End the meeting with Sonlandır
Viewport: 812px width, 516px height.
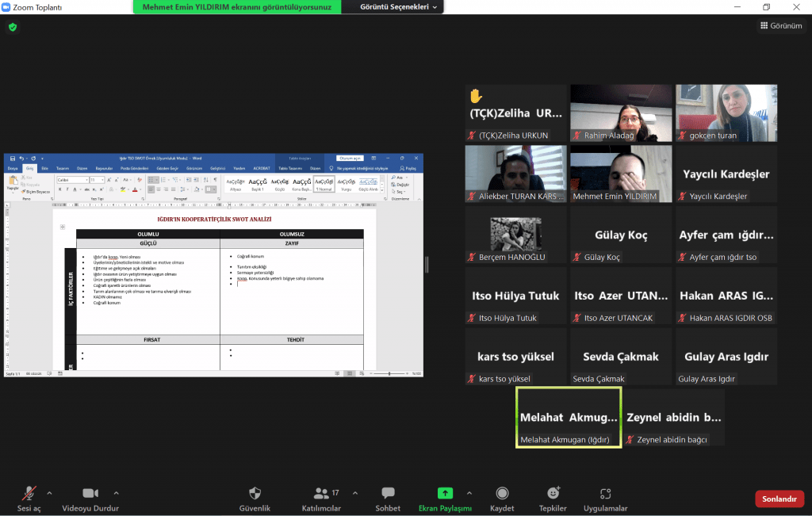(x=779, y=499)
